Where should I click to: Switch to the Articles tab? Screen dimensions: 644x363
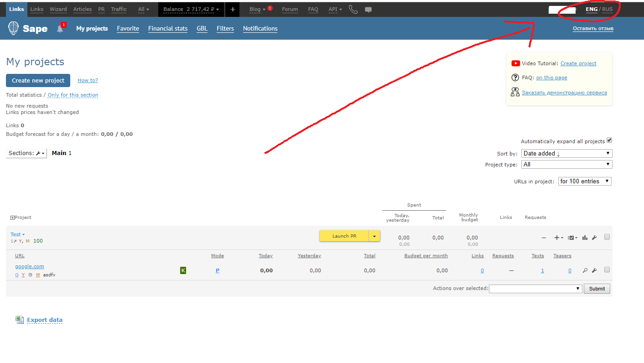coord(83,9)
